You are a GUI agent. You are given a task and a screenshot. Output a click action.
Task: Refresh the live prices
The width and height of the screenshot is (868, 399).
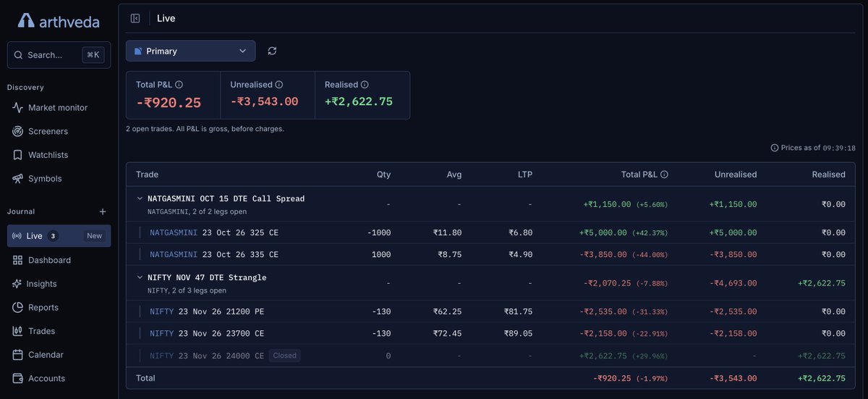click(272, 51)
